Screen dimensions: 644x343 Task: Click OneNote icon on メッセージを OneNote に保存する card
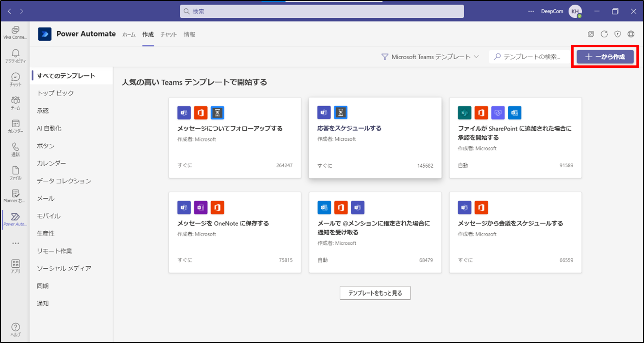tap(201, 208)
